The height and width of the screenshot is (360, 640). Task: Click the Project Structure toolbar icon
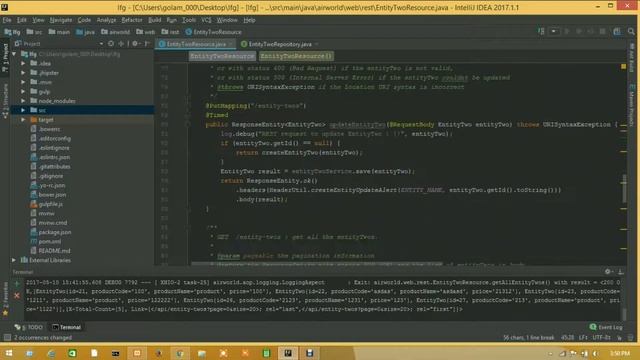coord(617,31)
